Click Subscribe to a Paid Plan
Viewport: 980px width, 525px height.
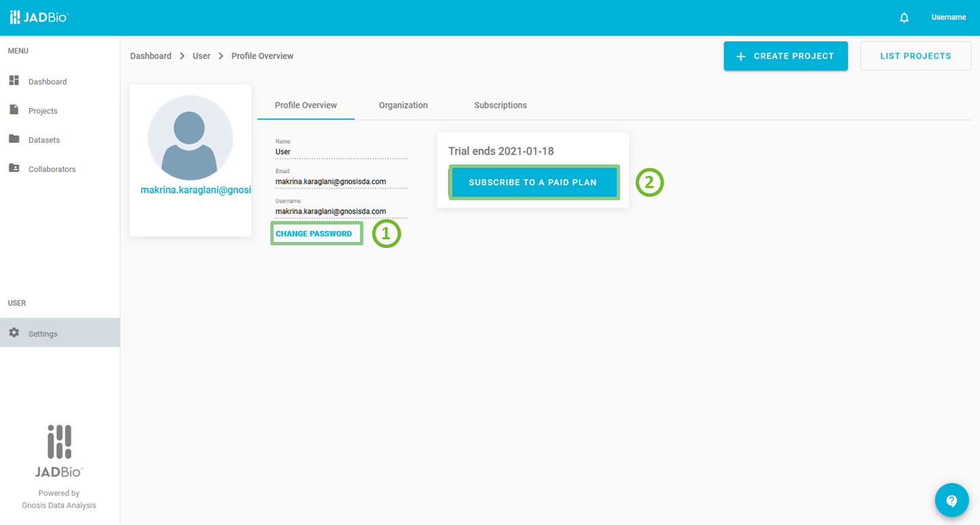pyautogui.click(x=533, y=183)
